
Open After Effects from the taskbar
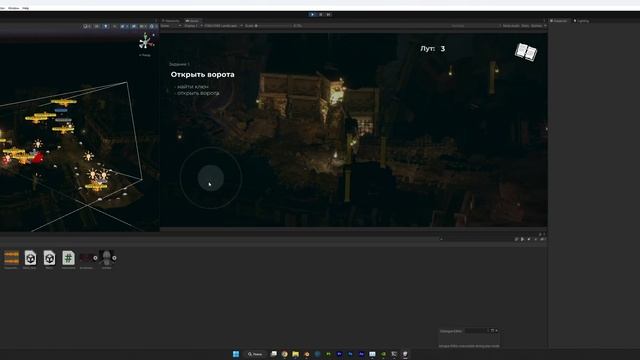coord(362,354)
